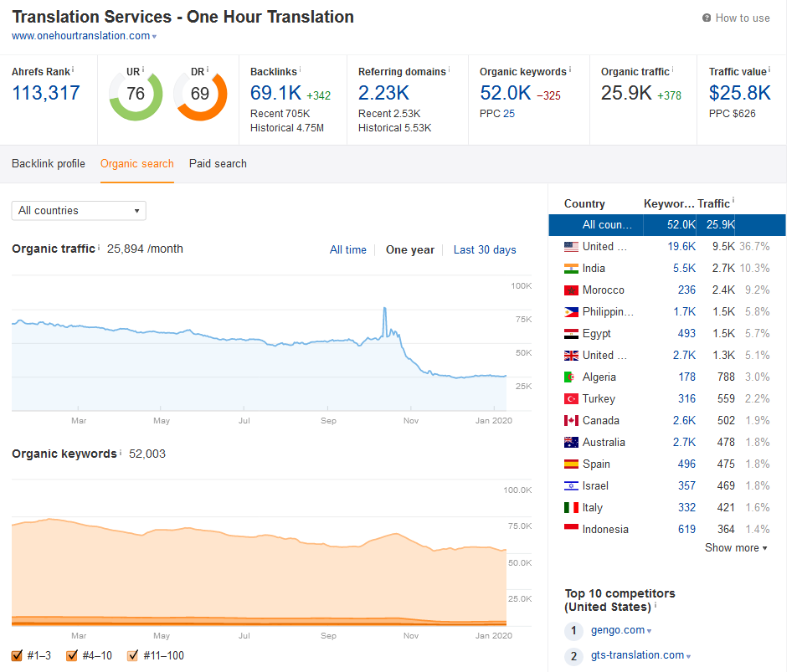Screen dimensions: 802x672
Task: Click the Canada flag icon
Action: pos(571,420)
